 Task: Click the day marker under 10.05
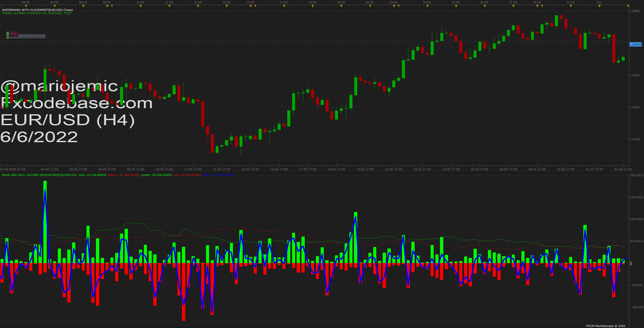tap(141, 6)
